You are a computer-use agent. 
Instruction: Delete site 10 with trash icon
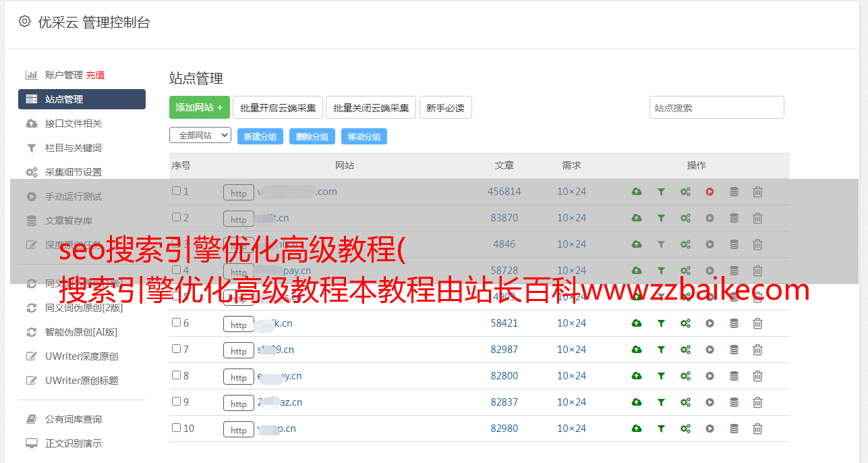pyautogui.click(x=757, y=429)
